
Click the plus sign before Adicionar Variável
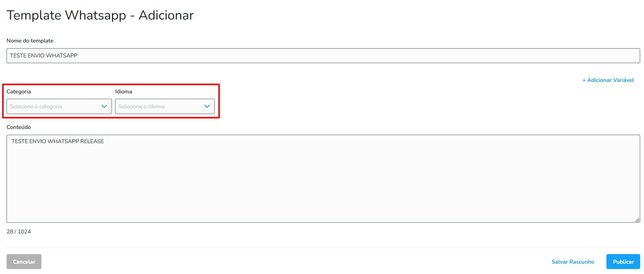coord(584,80)
